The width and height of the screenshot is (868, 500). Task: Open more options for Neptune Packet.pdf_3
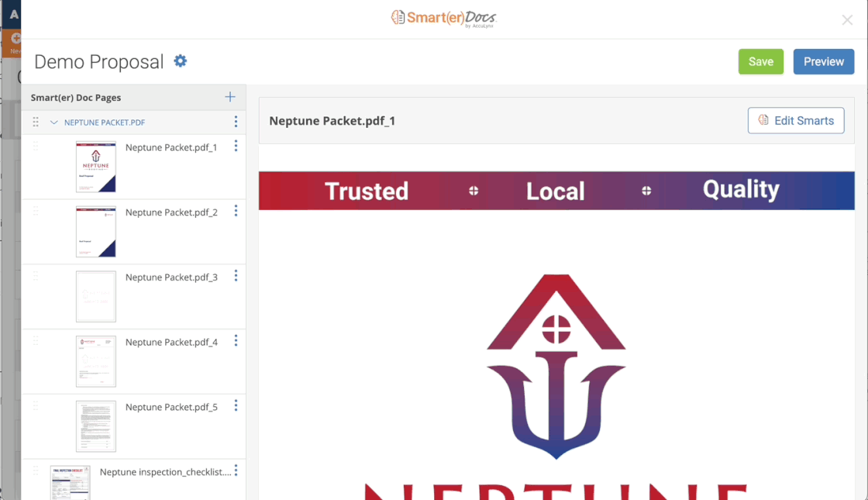click(236, 276)
